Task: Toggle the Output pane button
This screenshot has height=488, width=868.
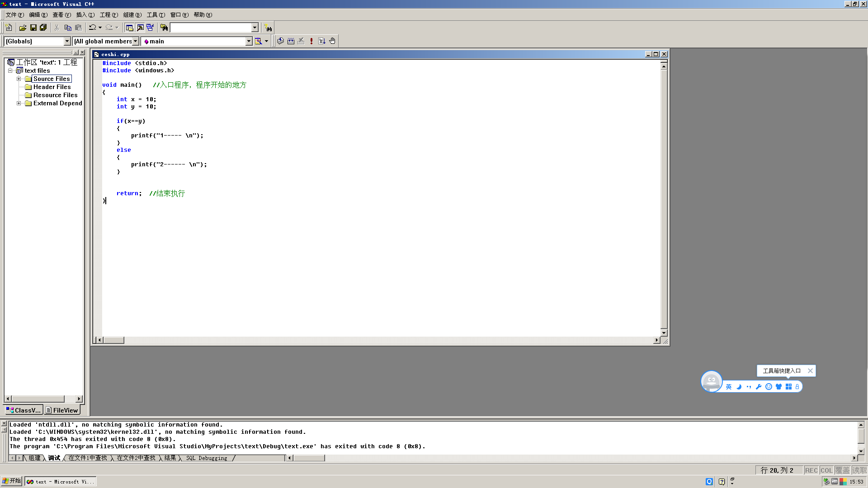Action: [140, 28]
